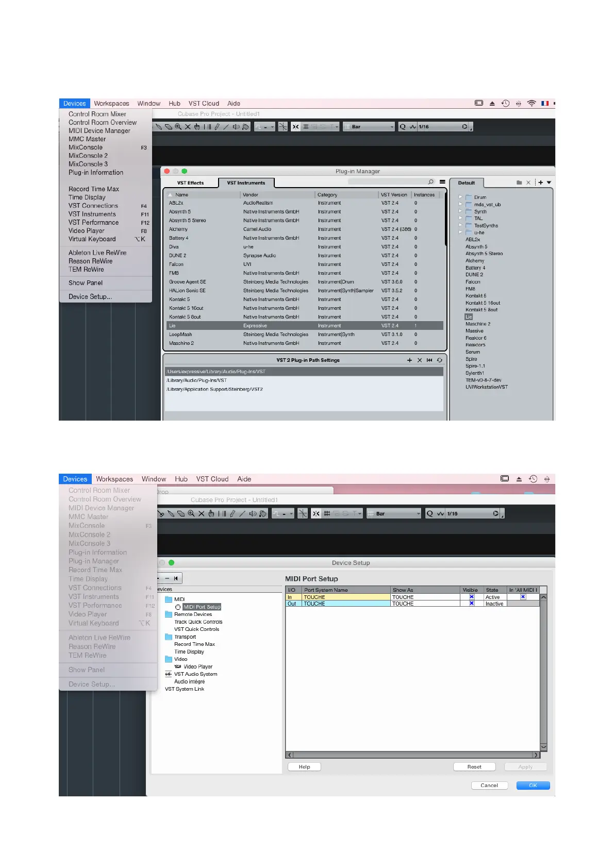The image size is (614, 868).
Task: Add a path with the VST 2 Plug-in Path Settings plus icon
Action: pos(410,360)
